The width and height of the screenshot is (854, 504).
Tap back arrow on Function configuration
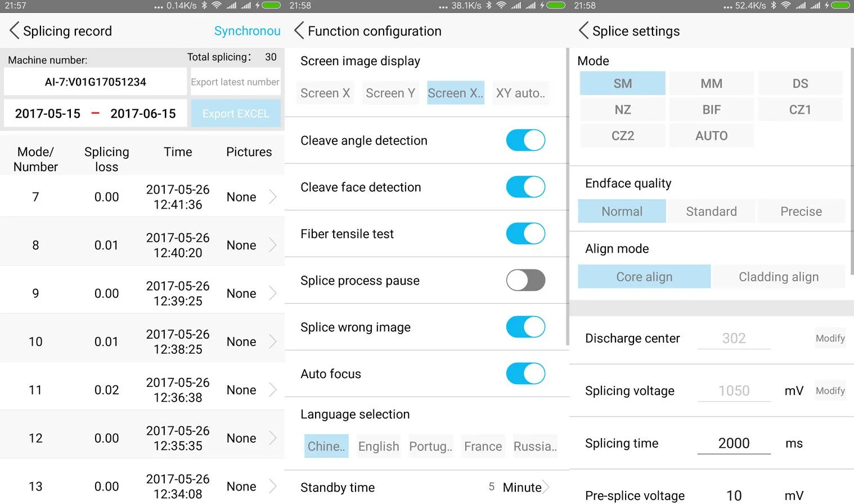click(299, 31)
